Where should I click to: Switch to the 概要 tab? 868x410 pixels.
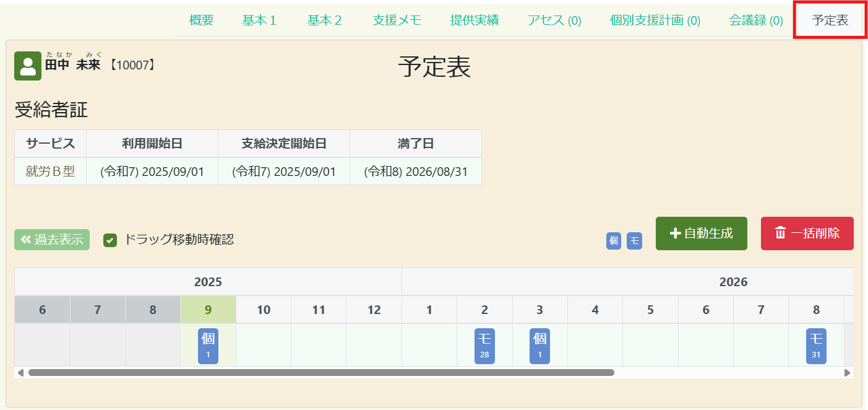click(x=201, y=20)
